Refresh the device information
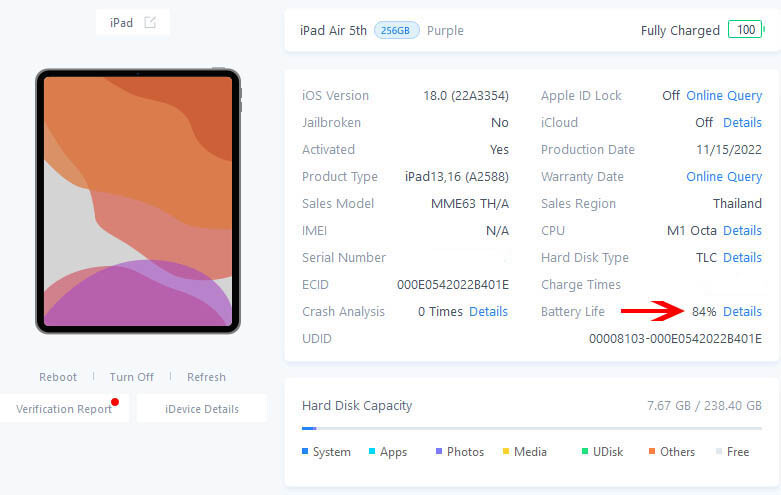This screenshot has width=781, height=495. (206, 377)
